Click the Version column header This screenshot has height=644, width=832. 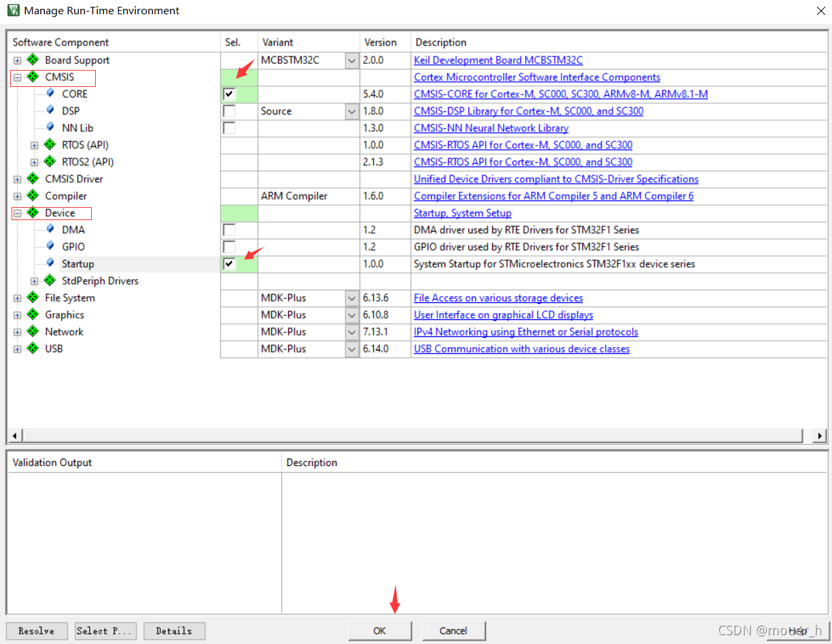tap(385, 42)
